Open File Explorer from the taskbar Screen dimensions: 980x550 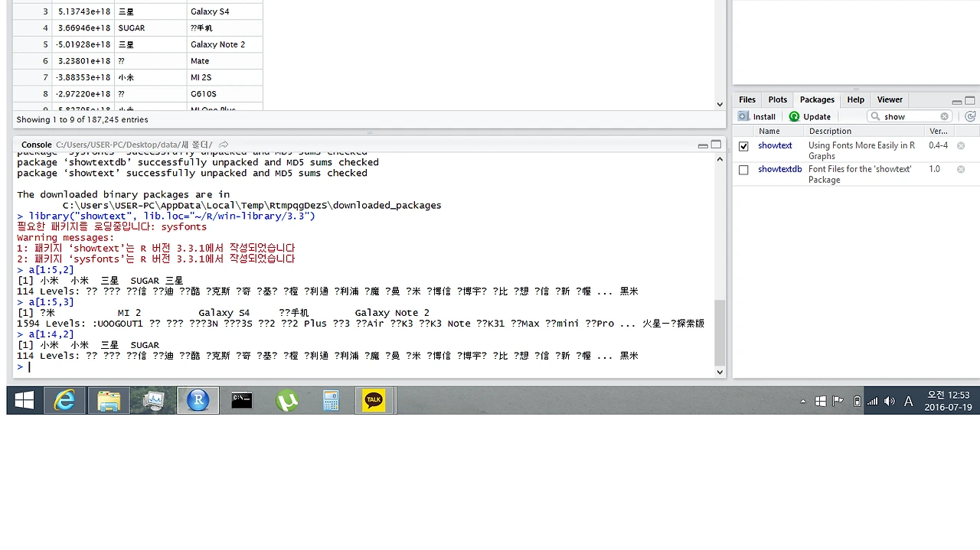[x=109, y=400]
